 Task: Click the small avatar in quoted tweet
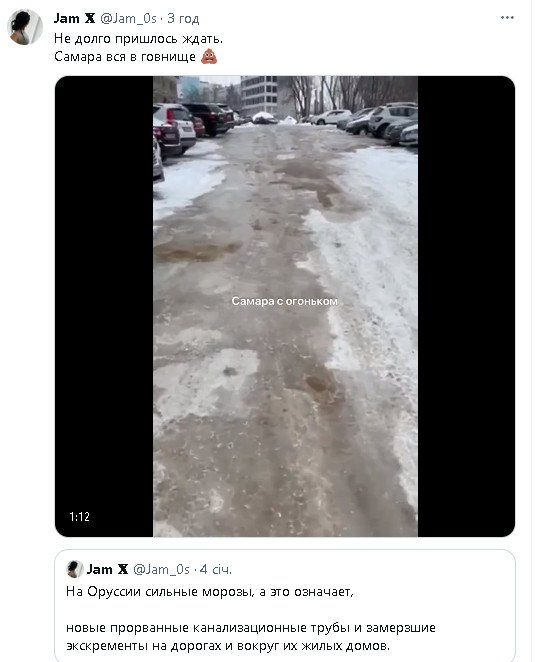coord(75,569)
